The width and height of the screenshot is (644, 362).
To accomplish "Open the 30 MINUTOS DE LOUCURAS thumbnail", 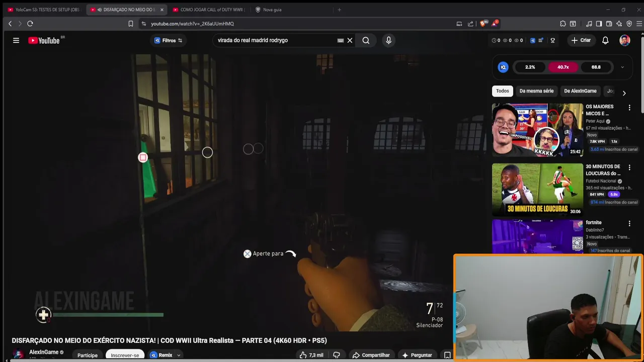I will click(537, 190).
